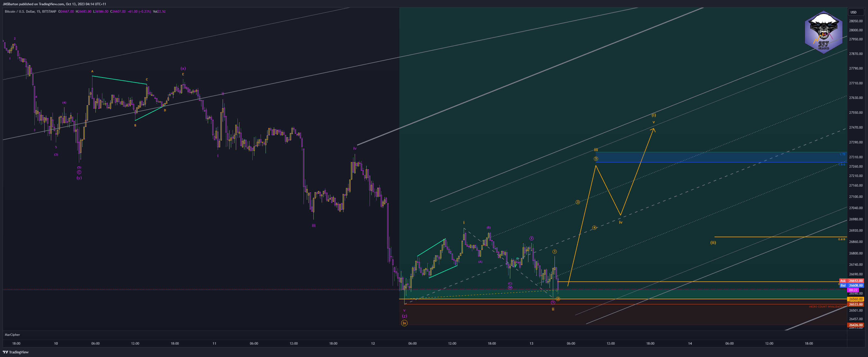Click the 27470.00 price axis value
This screenshot has width=868, height=357.
856,127
